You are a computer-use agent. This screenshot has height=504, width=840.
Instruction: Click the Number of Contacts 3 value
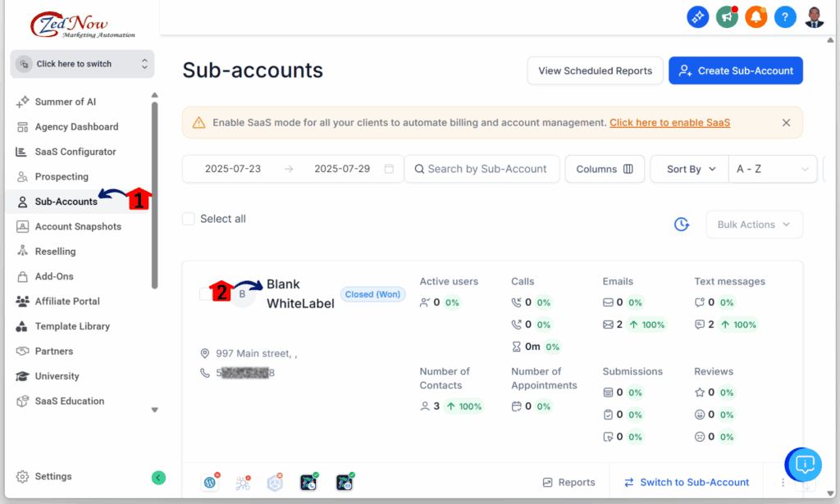(x=436, y=406)
